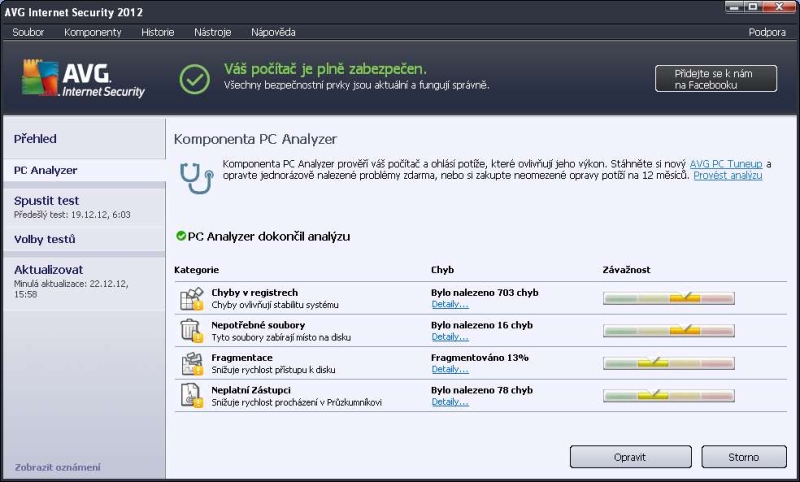Screen dimensions: 800x482
Task: Open Detaily link for registry errors
Action: click(x=449, y=304)
